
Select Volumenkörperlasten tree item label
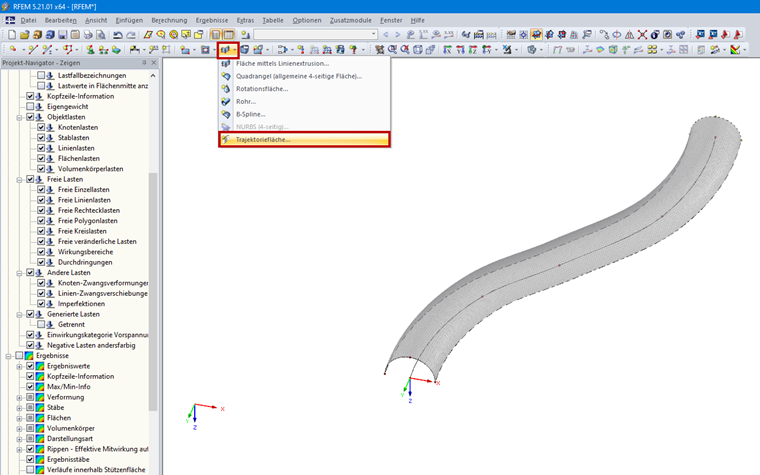point(91,169)
